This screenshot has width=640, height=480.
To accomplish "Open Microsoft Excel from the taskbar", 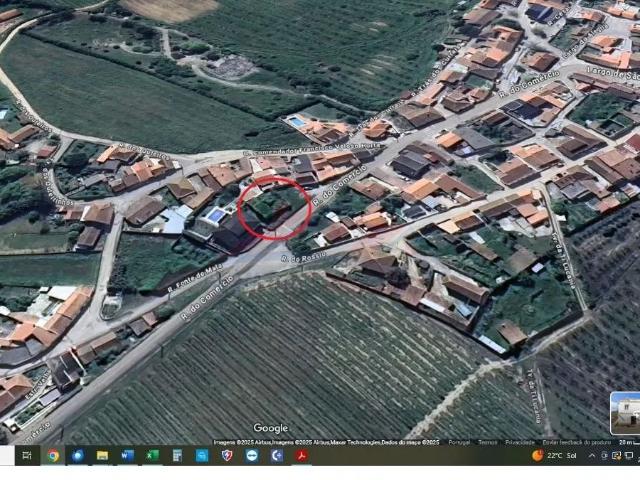I will (152, 456).
